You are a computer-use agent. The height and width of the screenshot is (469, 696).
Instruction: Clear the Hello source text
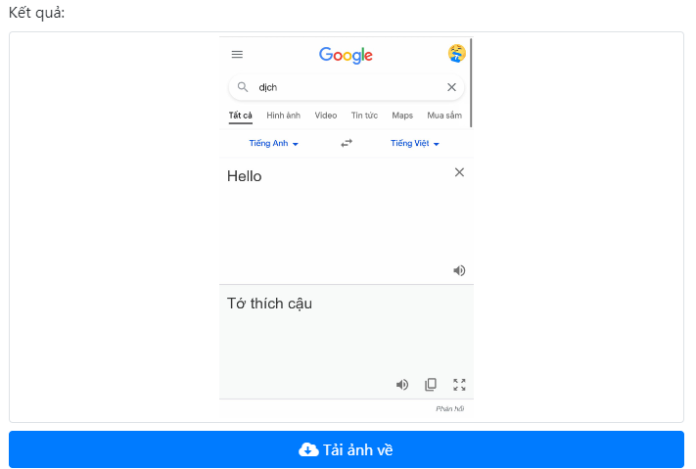click(459, 172)
